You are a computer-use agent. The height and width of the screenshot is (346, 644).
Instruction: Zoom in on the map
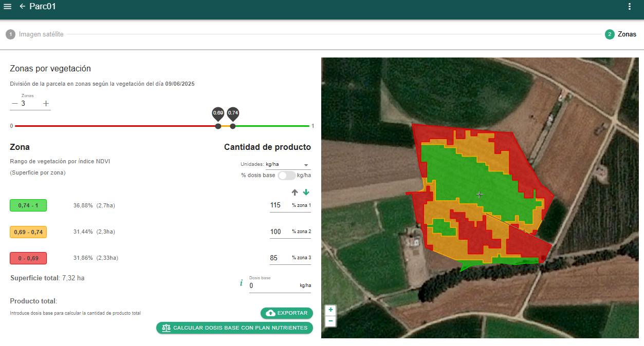click(330, 310)
